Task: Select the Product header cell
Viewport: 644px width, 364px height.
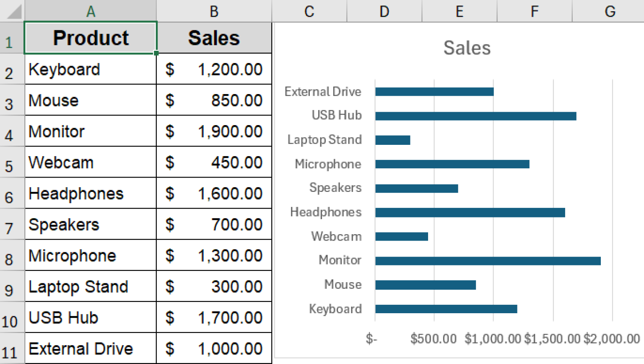Action: coord(91,38)
